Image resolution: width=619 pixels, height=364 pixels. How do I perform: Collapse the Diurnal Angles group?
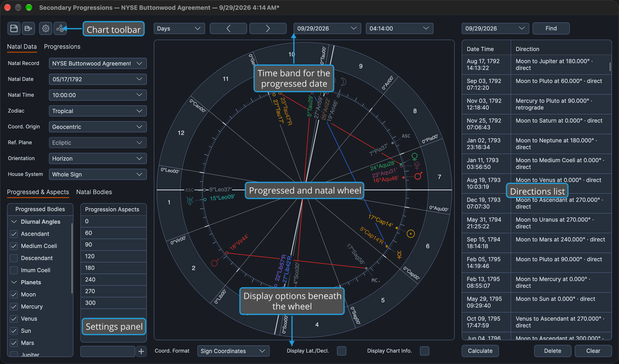(14, 222)
